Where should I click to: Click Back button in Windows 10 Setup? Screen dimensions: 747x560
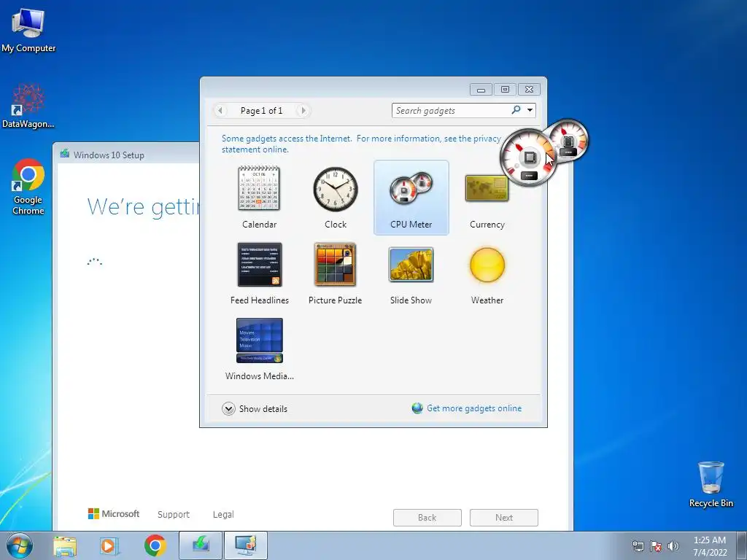[x=427, y=518]
